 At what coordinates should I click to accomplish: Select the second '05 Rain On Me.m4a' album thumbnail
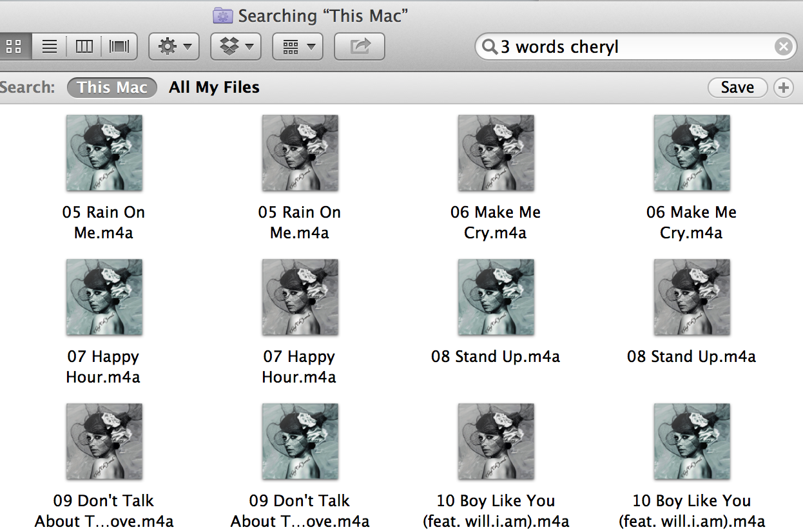(x=300, y=153)
